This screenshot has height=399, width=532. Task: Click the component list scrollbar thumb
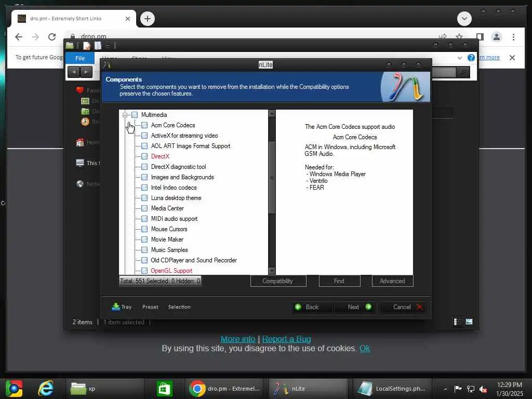[272, 178]
